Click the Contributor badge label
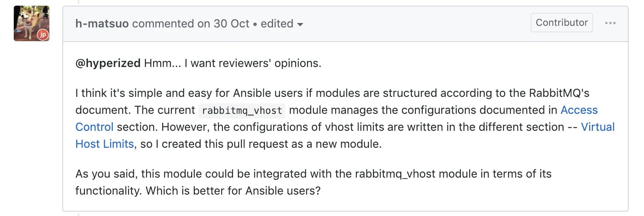 point(561,23)
